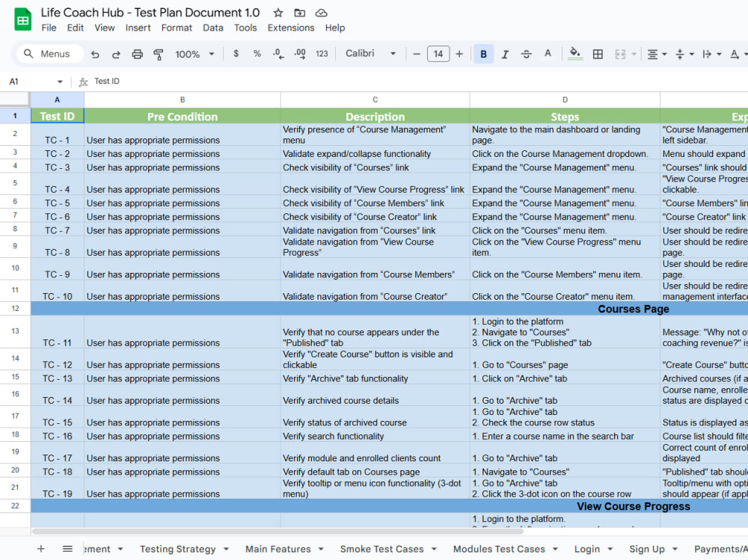Image resolution: width=748 pixels, height=560 pixels.
Task: Open the File menu
Action: tap(49, 28)
